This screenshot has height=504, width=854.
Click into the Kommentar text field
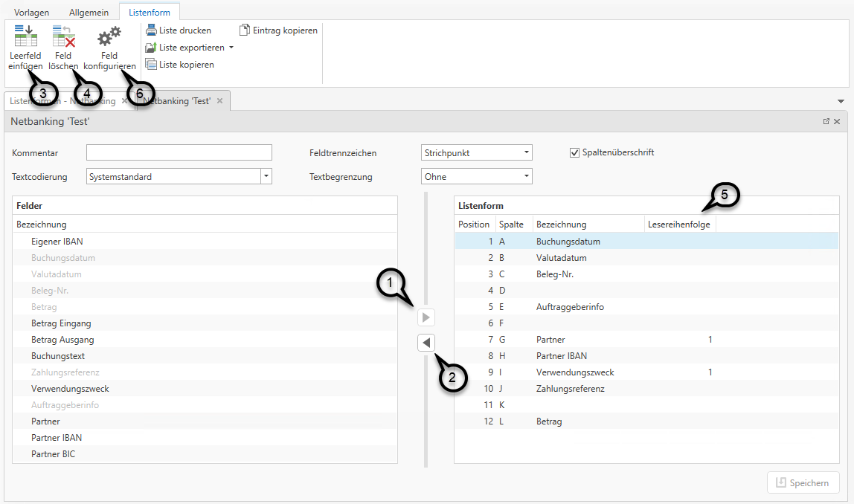point(179,153)
